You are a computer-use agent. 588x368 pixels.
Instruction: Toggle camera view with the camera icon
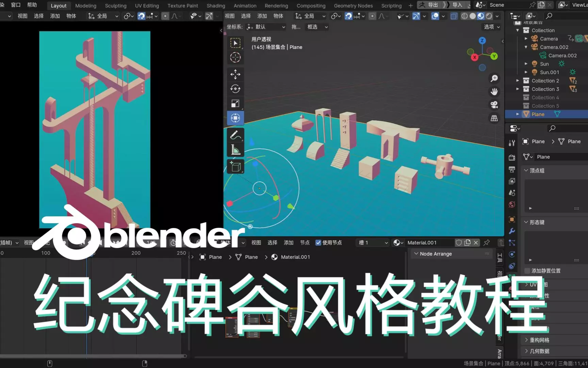[x=494, y=105]
